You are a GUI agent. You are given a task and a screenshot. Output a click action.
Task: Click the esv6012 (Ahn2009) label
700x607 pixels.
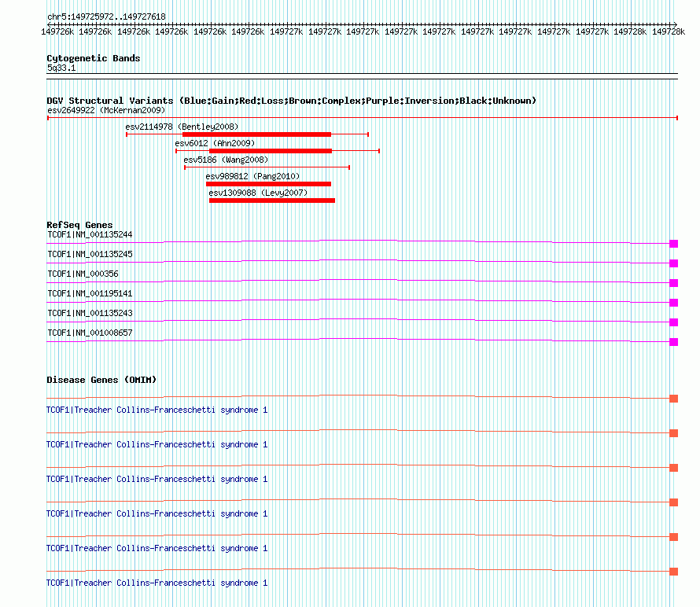click(215, 143)
